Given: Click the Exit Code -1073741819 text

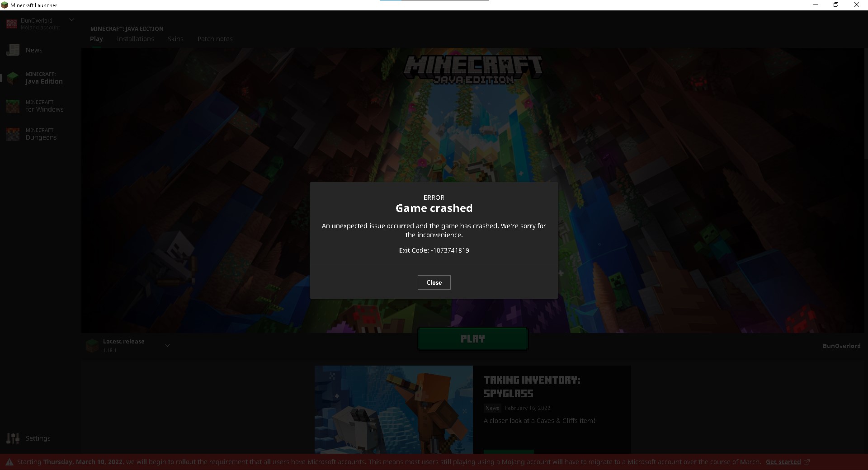Looking at the screenshot, I should click(434, 250).
